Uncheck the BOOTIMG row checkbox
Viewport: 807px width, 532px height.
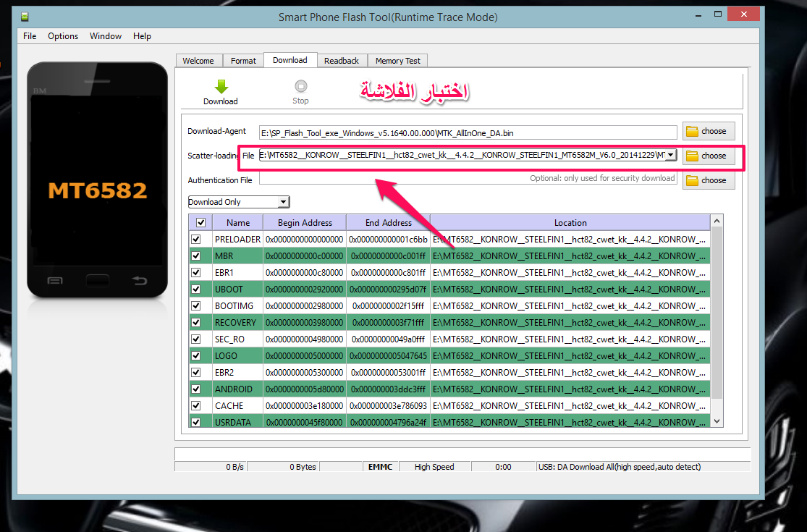pyautogui.click(x=196, y=305)
